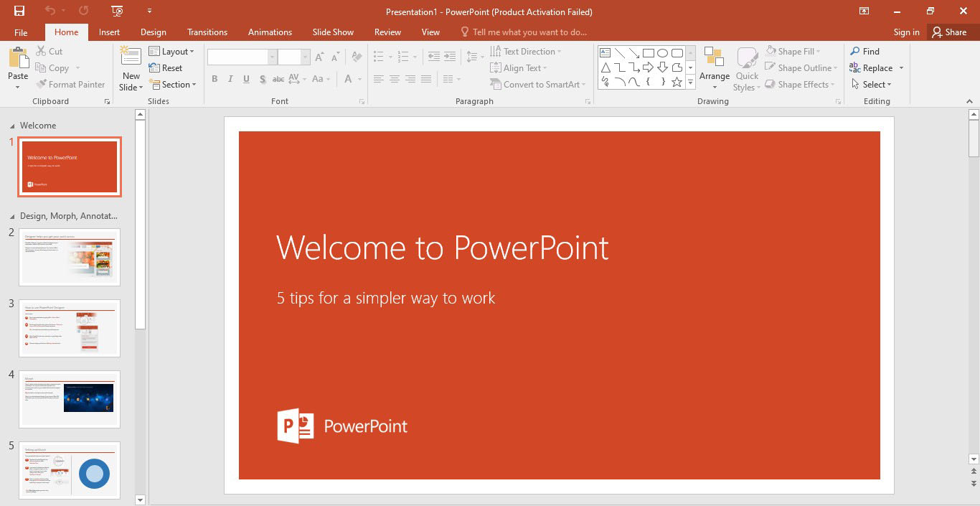Click the Find magnifier command
Image resolution: width=980 pixels, height=506 pixels.
[864, 51]
